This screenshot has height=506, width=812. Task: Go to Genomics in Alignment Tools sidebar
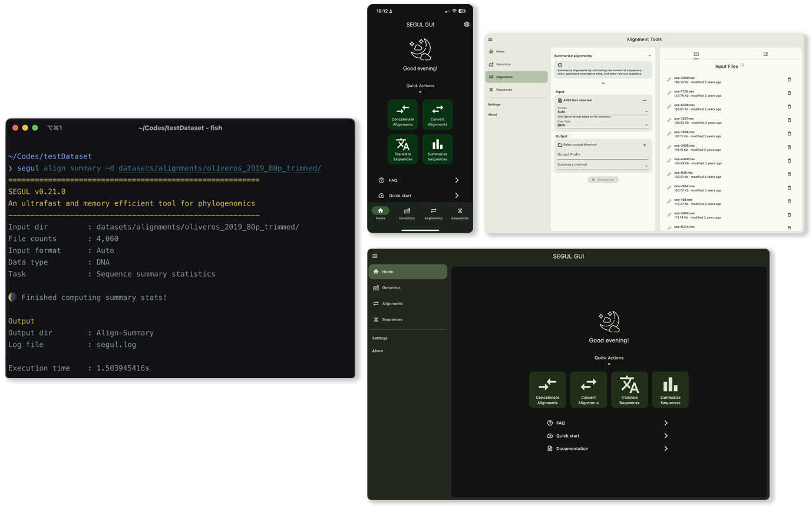click(517, 64)
